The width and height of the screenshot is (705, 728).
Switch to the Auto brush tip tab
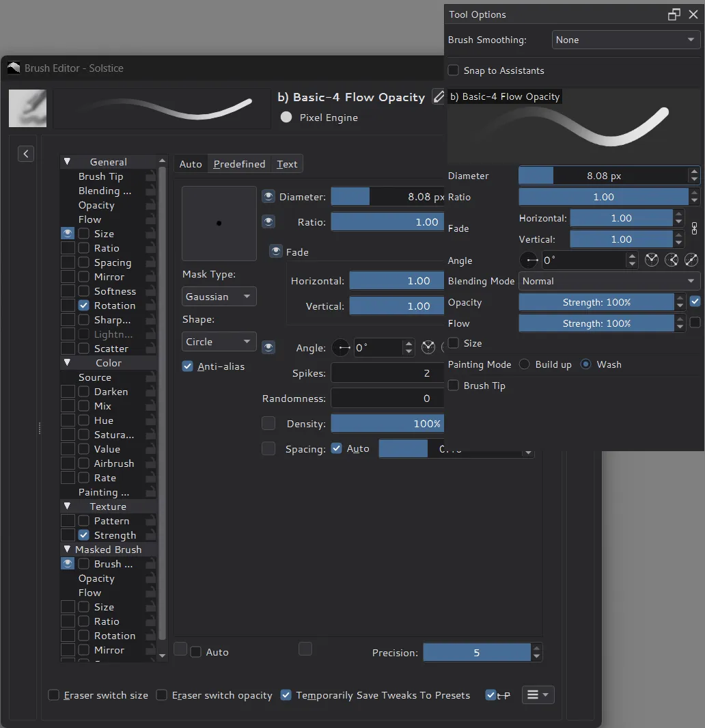point(191,164)
